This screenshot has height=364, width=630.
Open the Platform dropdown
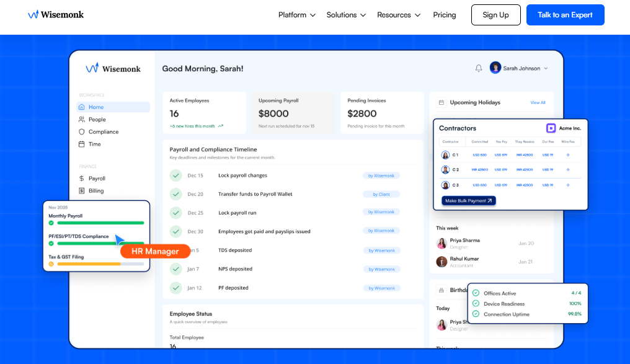click(296, 15)
